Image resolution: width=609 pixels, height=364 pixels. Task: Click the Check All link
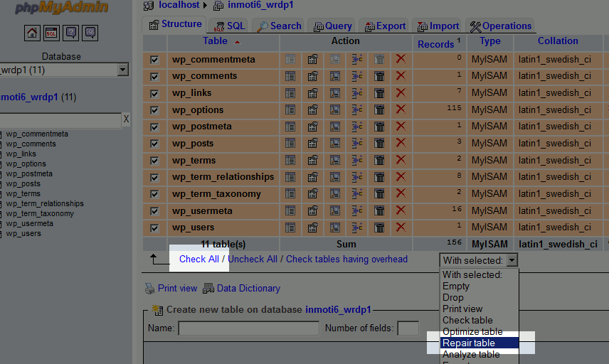coord(199,259)
